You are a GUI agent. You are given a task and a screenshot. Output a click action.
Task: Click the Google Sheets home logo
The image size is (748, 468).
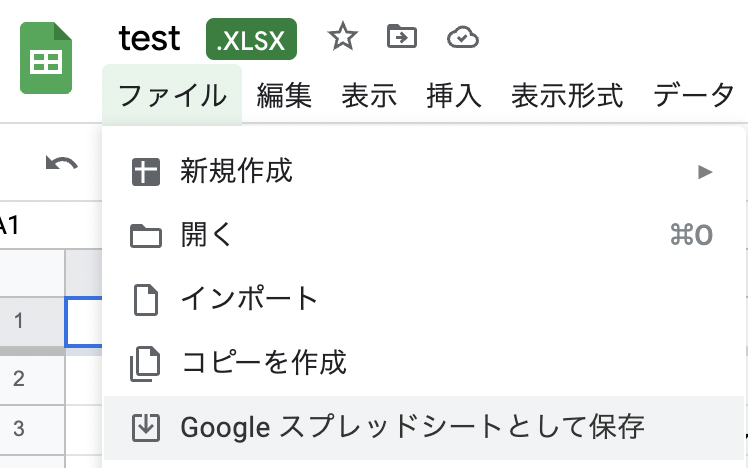(x=46, y=58)
